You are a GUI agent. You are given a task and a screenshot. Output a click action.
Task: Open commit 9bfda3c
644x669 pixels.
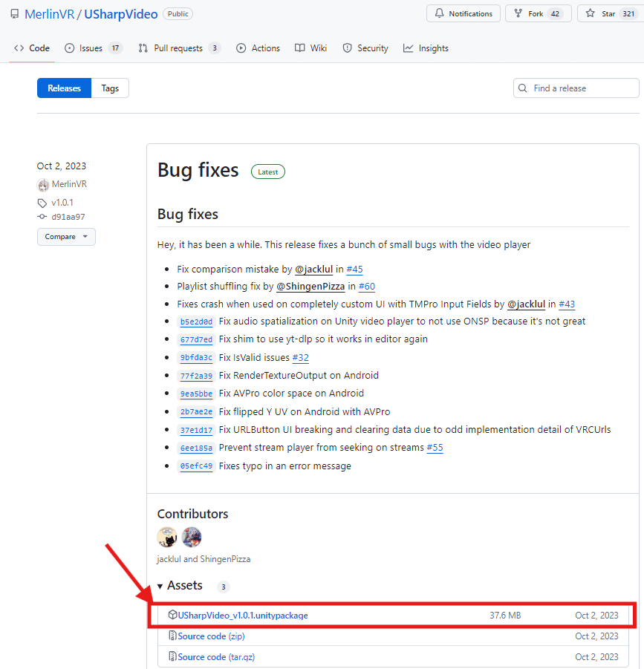tap(196, 358)
